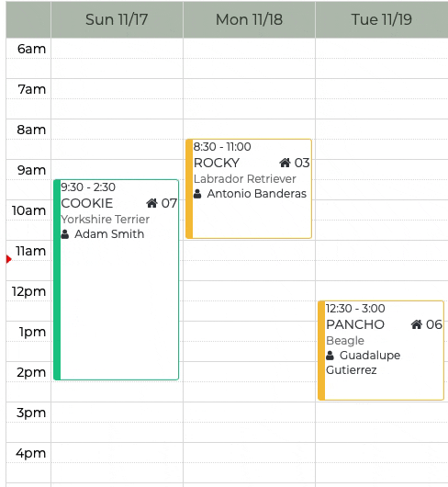Open PANCHO's 12:30 - 3:00 appointment
This screenshot has width=448, height=487.
pyautogui.click(x=381, y=350)
